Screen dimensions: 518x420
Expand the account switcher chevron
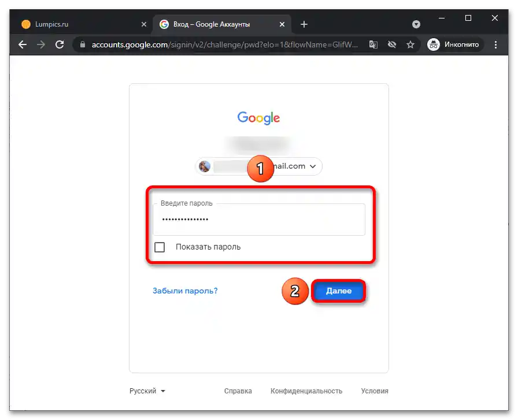[313, 166]
